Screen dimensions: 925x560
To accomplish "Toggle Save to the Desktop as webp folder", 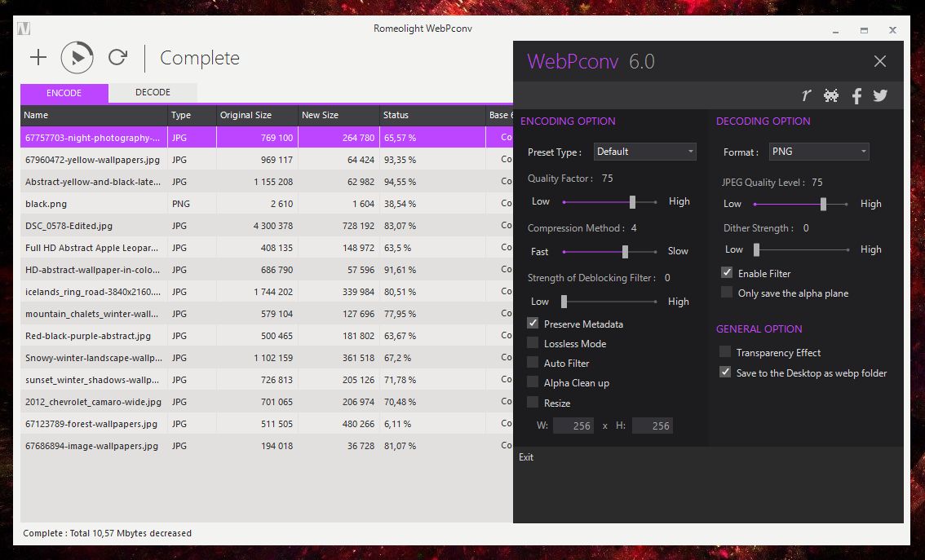I will [x=725, y=373].
